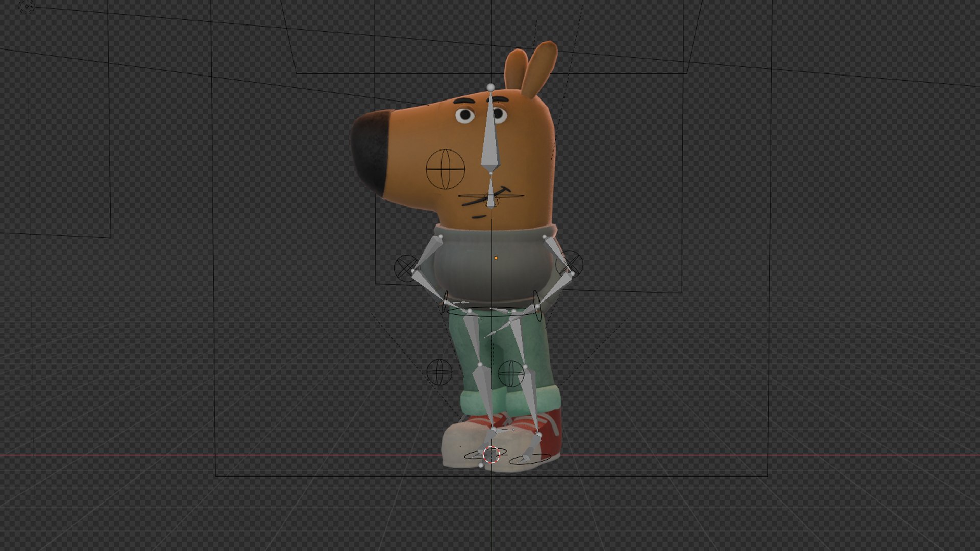Image resolution: width=980 pixels, height=551 pixels.
Task: Select the upper arm bone on the back side
Action: click(x=558, y=255)
